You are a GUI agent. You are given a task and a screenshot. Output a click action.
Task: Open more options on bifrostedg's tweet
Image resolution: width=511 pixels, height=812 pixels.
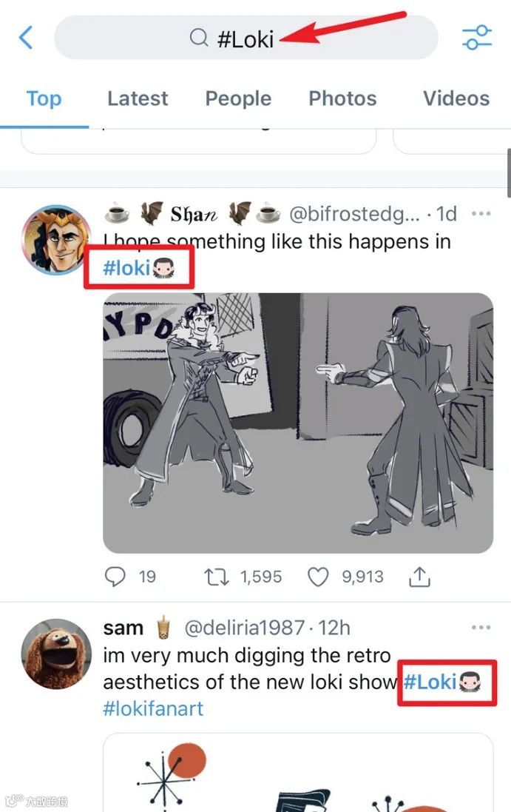(x=481, y=214)
